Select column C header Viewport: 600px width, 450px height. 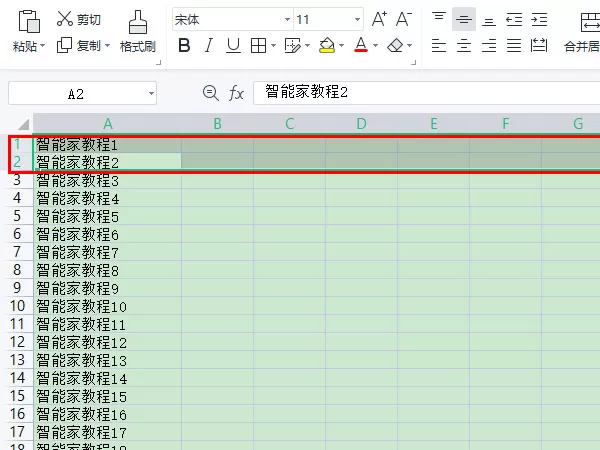click(289, 124)
